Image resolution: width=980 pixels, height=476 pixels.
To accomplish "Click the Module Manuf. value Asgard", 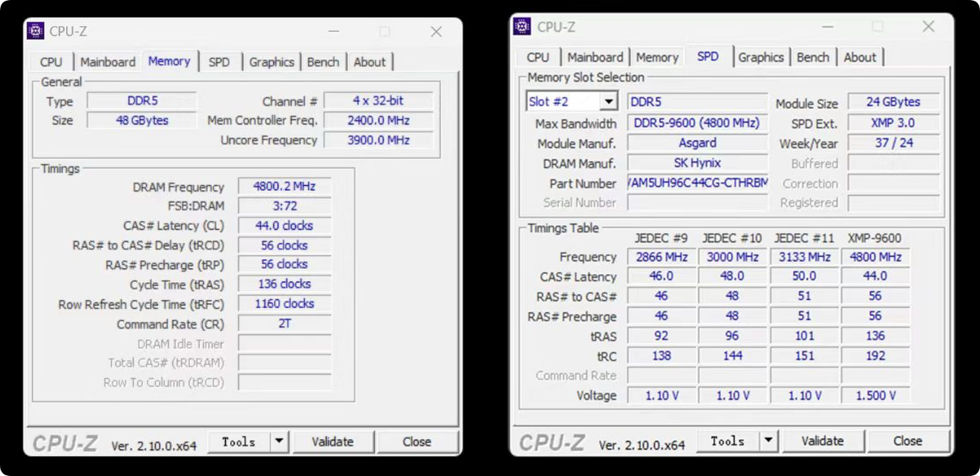I will pos(697,143).
